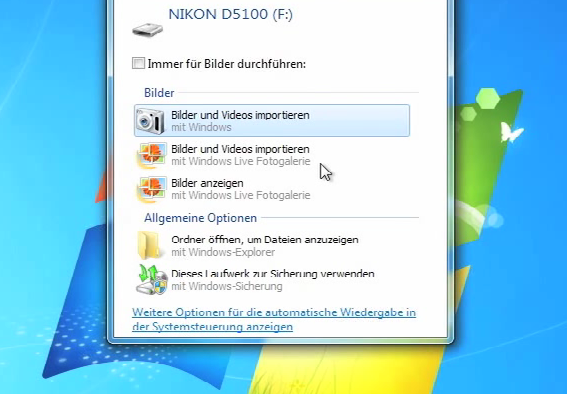Click the Windows-Sicherung backup drive icon
Viewport: 567px width, 394px height.
pos(152,279)
